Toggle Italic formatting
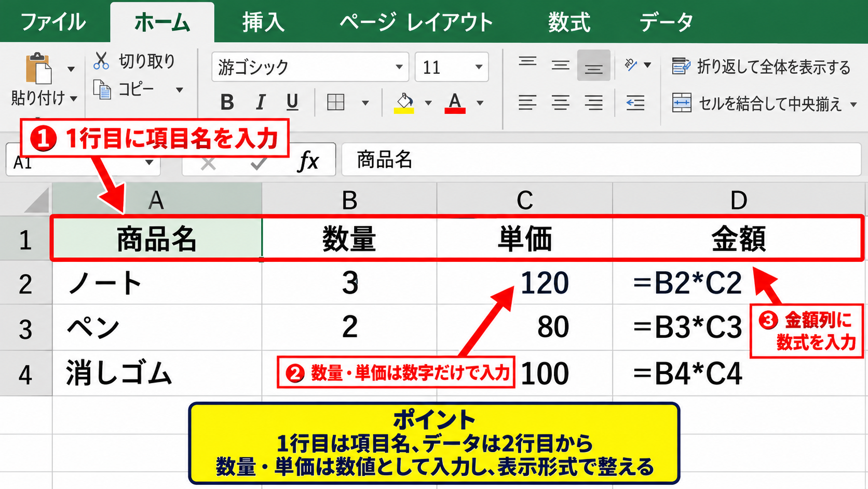The height and width of the screenshot is (489, 868). pos(261,102)
